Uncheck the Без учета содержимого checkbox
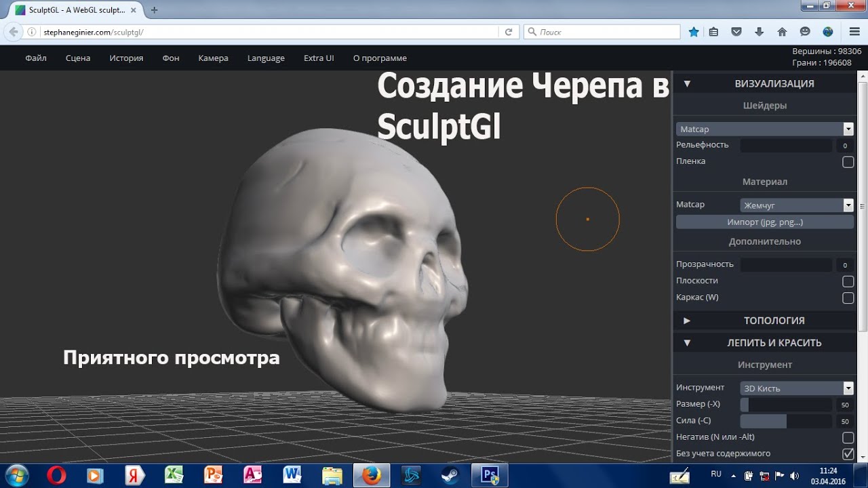The height and width of the screenshot is (488, 868). [x=848, y=454]
